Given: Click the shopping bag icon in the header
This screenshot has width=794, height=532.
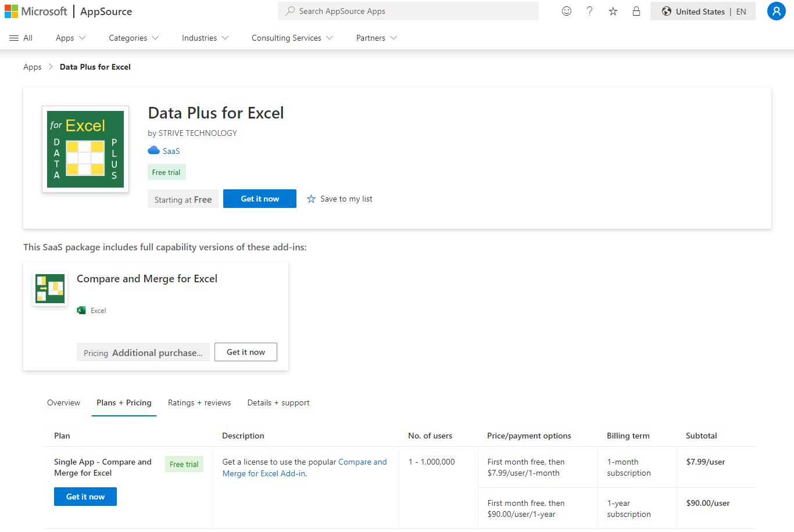Looking at the screenshot, I should coord(636,11).
